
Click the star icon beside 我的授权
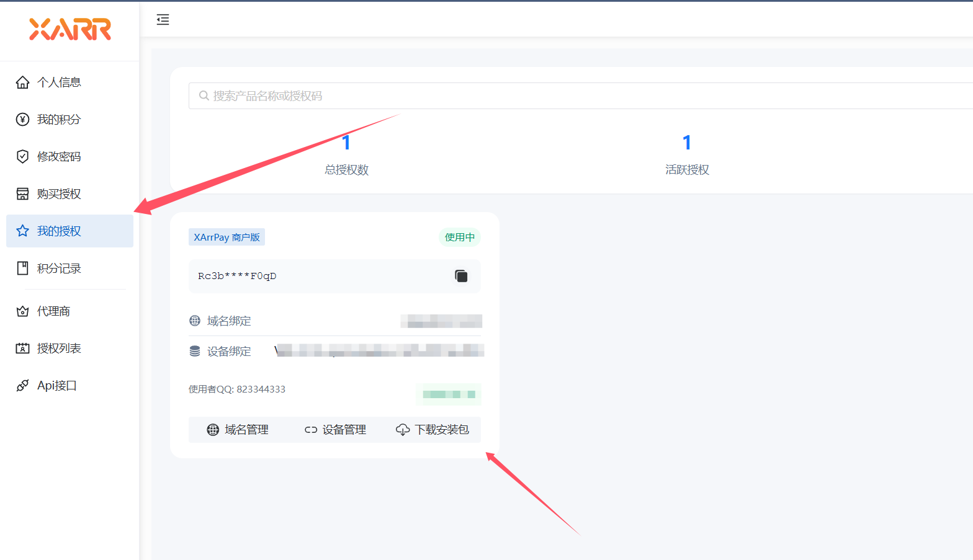22,231
